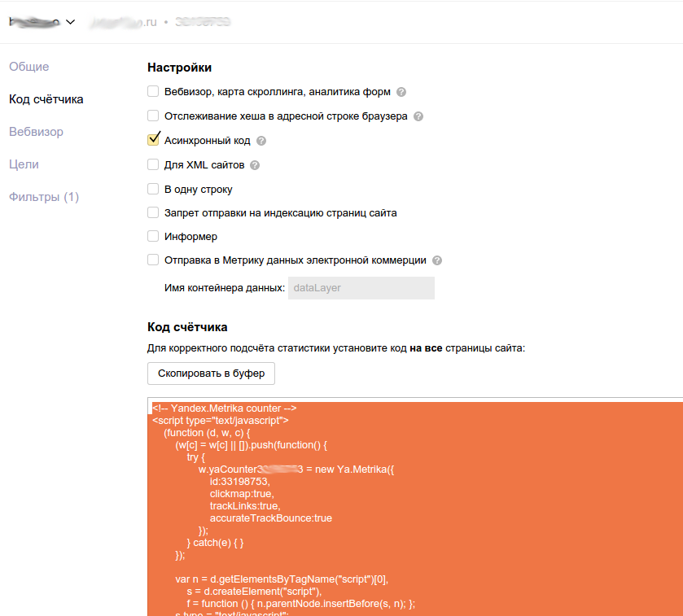Open help for Отправка в Метрику данных
683x616 pixels.
437,260
